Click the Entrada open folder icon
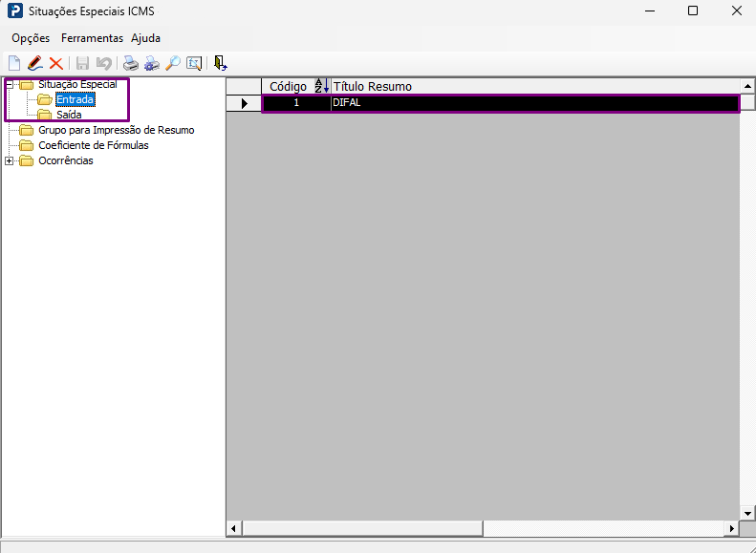Screen dimensions: 756x553 click(45, 99)
